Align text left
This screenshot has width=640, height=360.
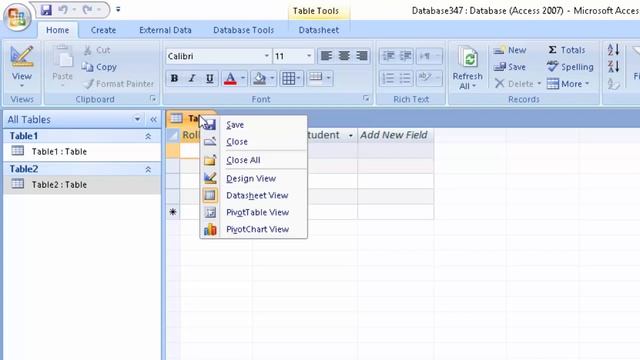tap(326, 56)
